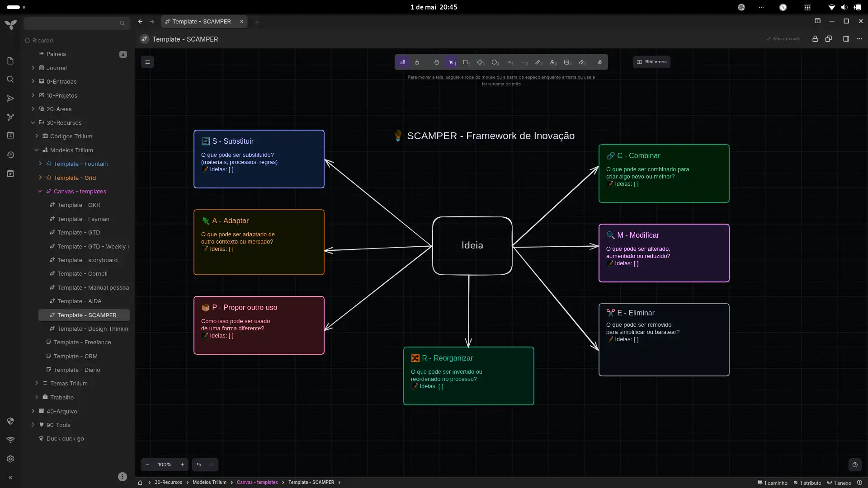Collapse the 30-Recursos tree node
Image resolution: width=868 pixels, height=488 pixels.
[33, 122]
